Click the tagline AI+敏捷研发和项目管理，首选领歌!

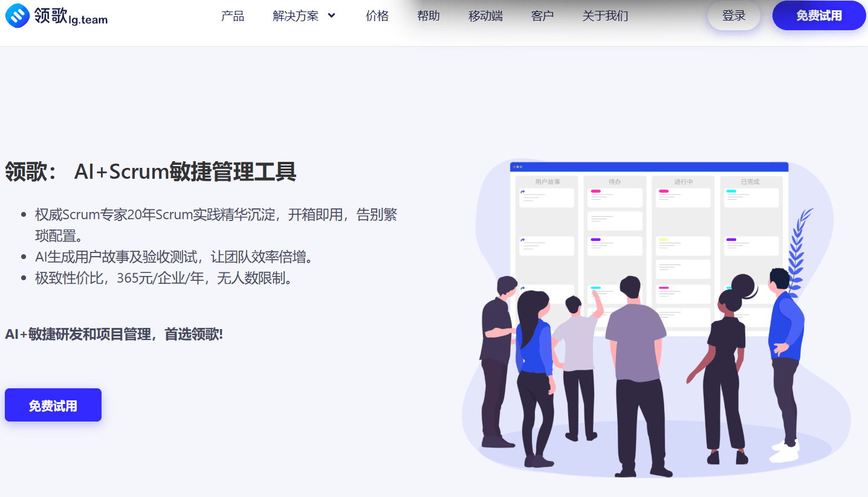[114, 334]
